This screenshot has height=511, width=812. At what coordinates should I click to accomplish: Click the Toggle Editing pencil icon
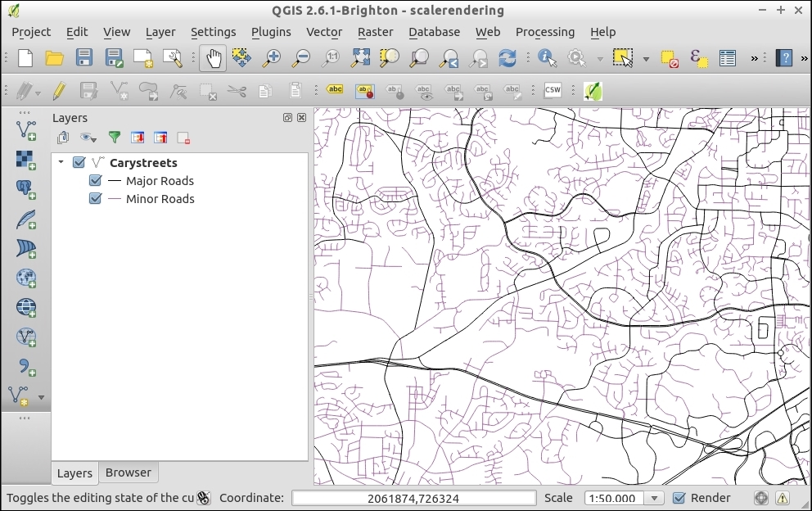pos(59,91)
